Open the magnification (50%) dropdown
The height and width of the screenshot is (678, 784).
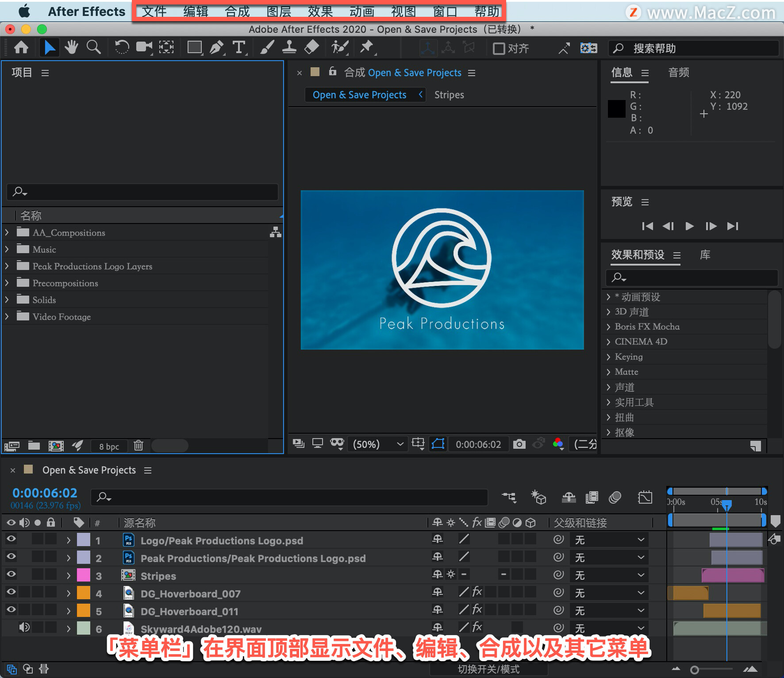[378, 444]
